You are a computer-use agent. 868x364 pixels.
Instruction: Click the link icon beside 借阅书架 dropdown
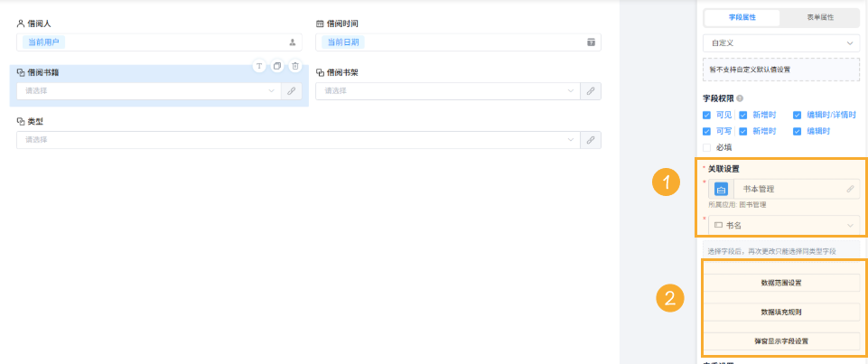click(591, 91)
